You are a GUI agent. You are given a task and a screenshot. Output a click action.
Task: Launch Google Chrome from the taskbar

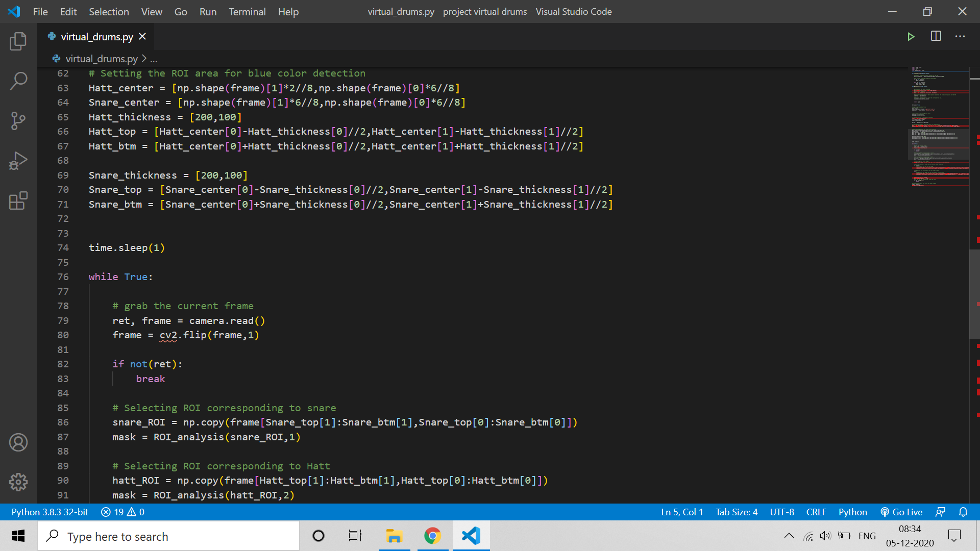432,536
